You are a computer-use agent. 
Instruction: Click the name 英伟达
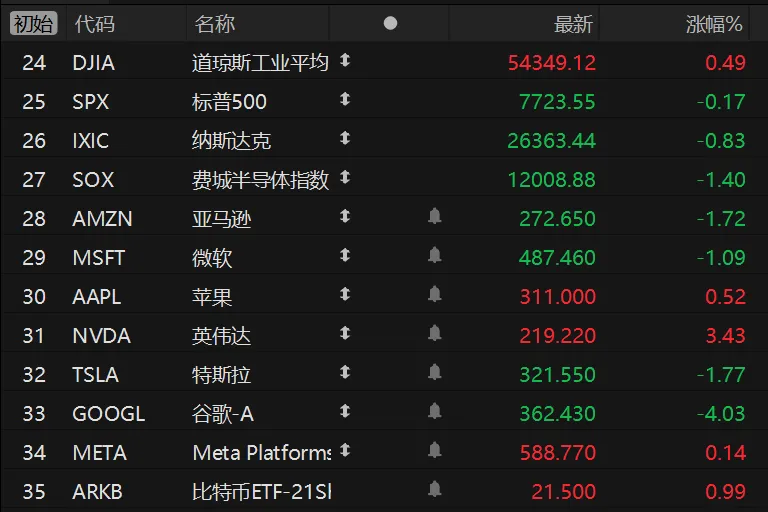221,336
